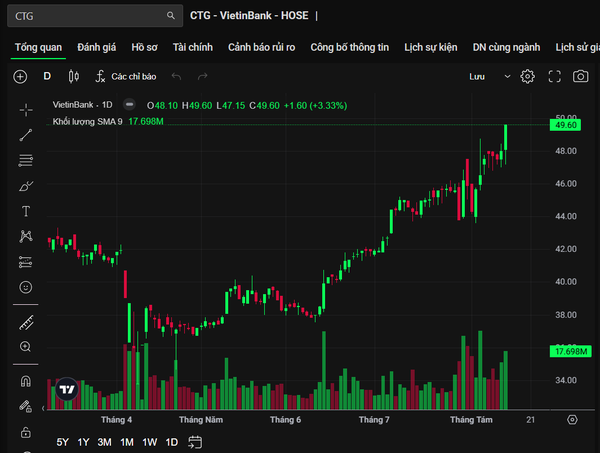The image size is (600, 453).
Task: Click the 17.698M volume axis label
Action: (x=571, y=351)
